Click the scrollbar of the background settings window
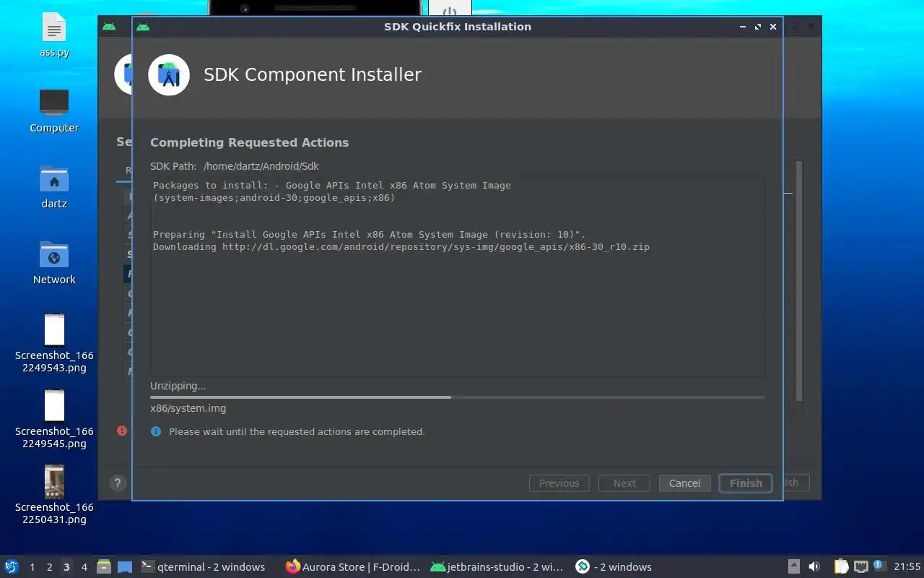Image resolution: width=924 pixels, height=578 pixels. coord(799,282)
